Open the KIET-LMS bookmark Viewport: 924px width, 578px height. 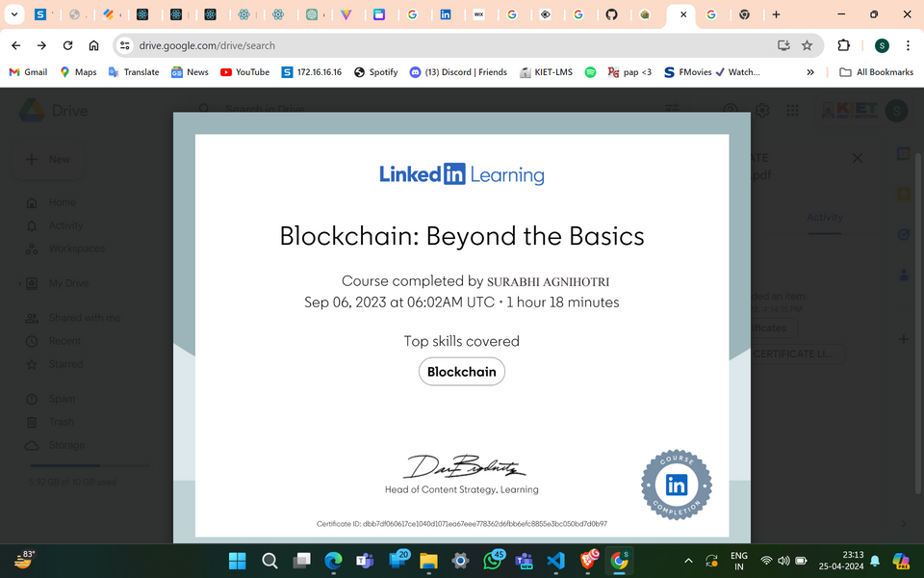(x=547, y=72)
